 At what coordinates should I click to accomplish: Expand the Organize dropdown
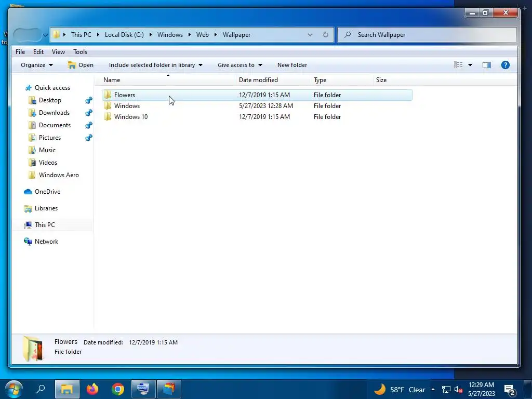point(37,65)
